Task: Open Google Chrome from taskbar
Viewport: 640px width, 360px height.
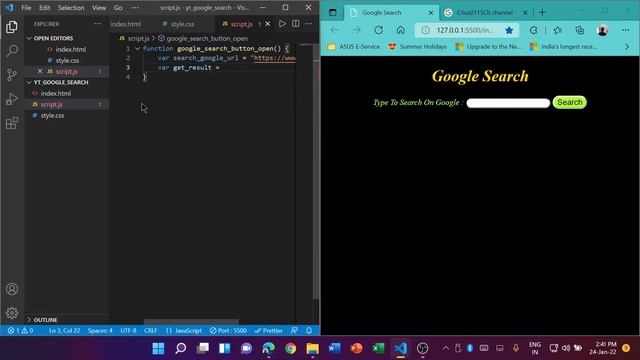Action: 290,348
